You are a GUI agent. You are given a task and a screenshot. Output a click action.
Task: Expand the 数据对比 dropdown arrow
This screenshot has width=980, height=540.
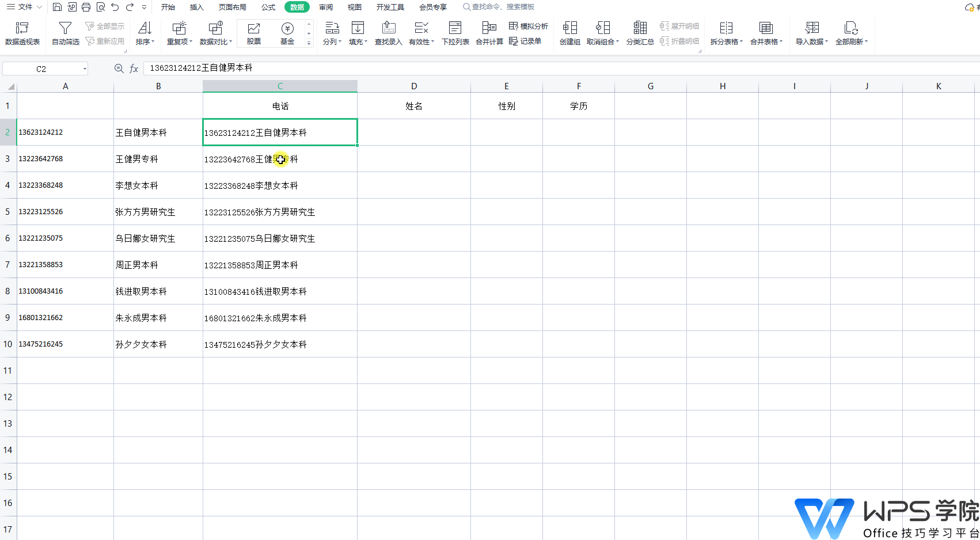230,41
